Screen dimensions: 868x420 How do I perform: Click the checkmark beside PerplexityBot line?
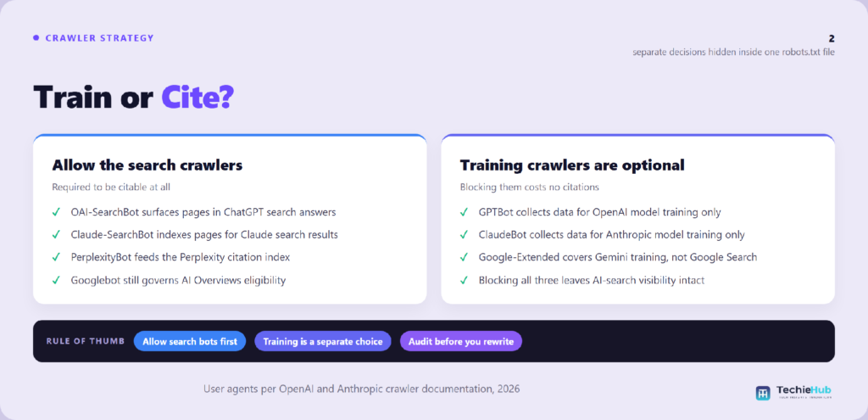(x=56, y=258)
